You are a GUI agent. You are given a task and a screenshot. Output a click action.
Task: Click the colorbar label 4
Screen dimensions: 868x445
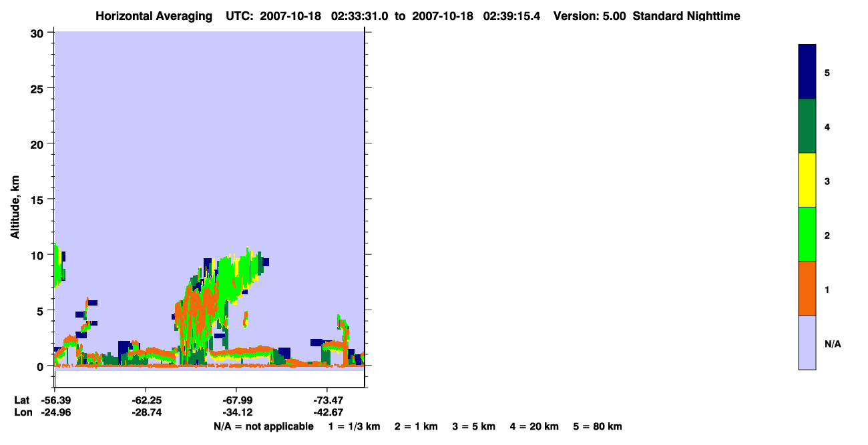click(827, 127)
